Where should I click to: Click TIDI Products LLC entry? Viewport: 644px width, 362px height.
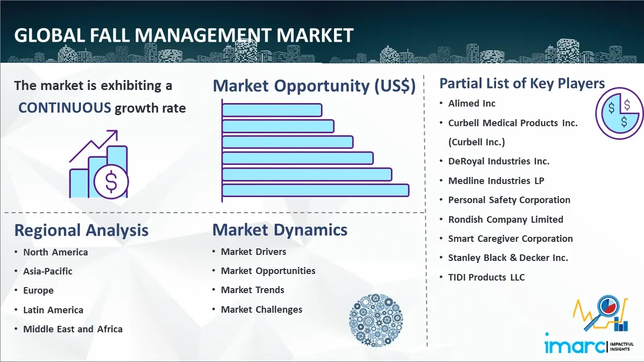[487, 278]
